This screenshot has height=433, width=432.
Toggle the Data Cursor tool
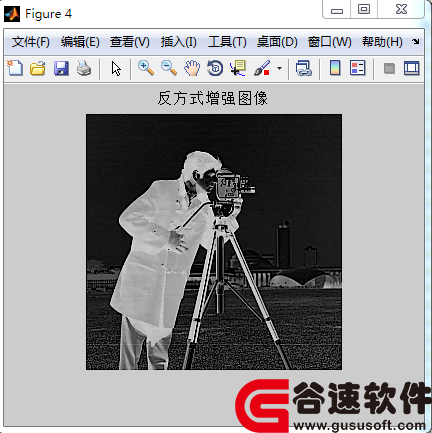pos(238,68)
